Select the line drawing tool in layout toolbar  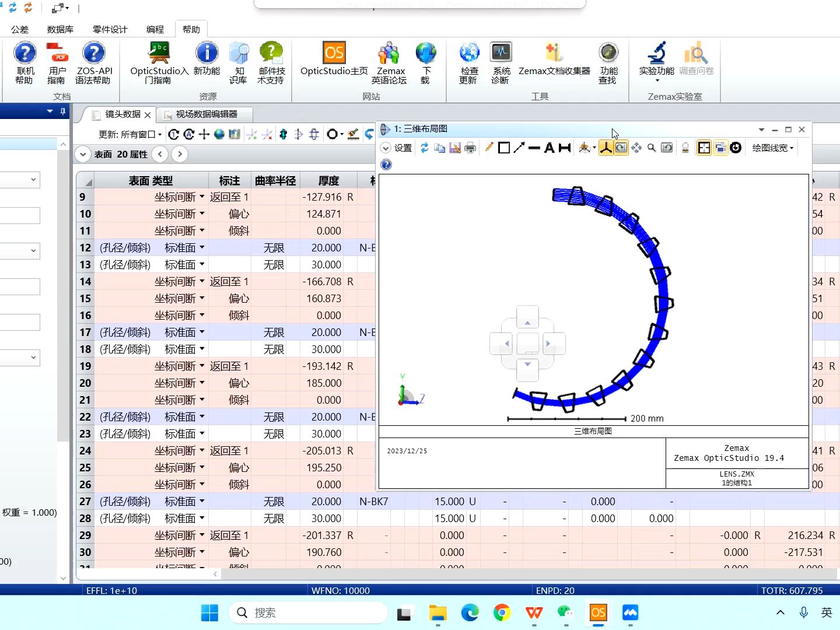coord(534,148)
